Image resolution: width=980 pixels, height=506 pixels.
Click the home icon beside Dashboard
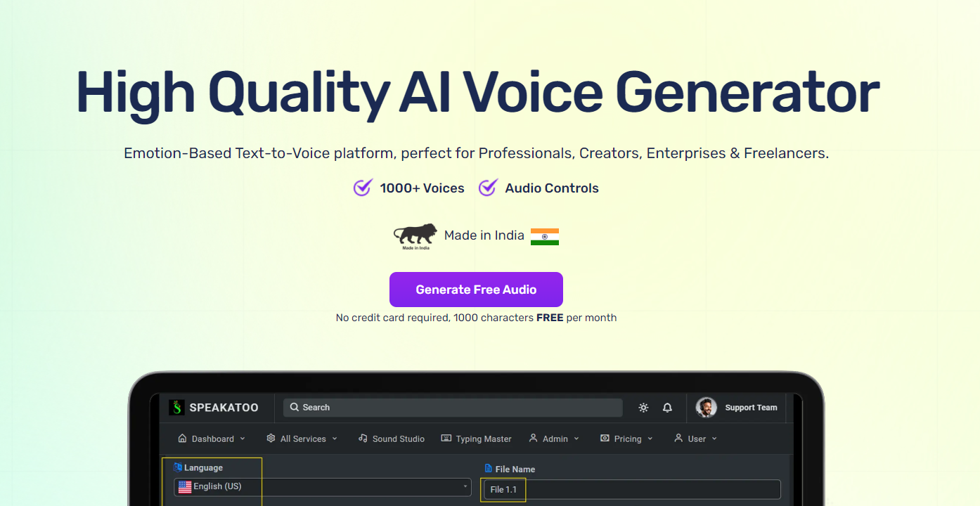coord(183,438)
